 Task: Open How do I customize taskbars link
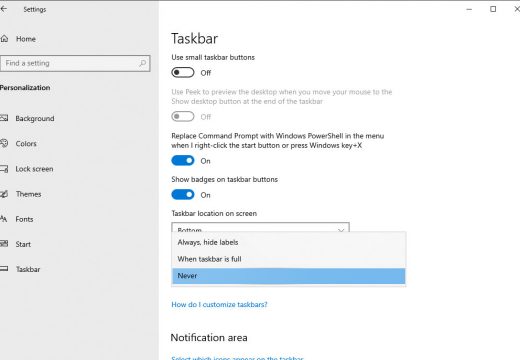pos(219,304)
